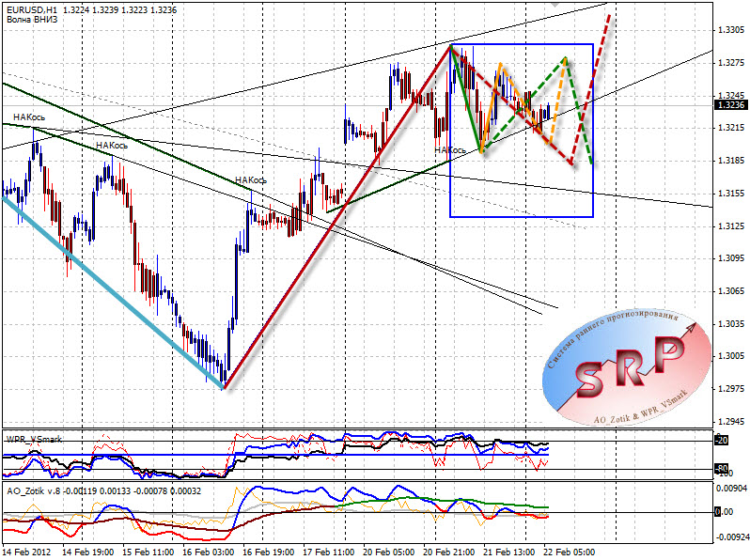Click the -80 level label in WPR panel

[722, 468]
